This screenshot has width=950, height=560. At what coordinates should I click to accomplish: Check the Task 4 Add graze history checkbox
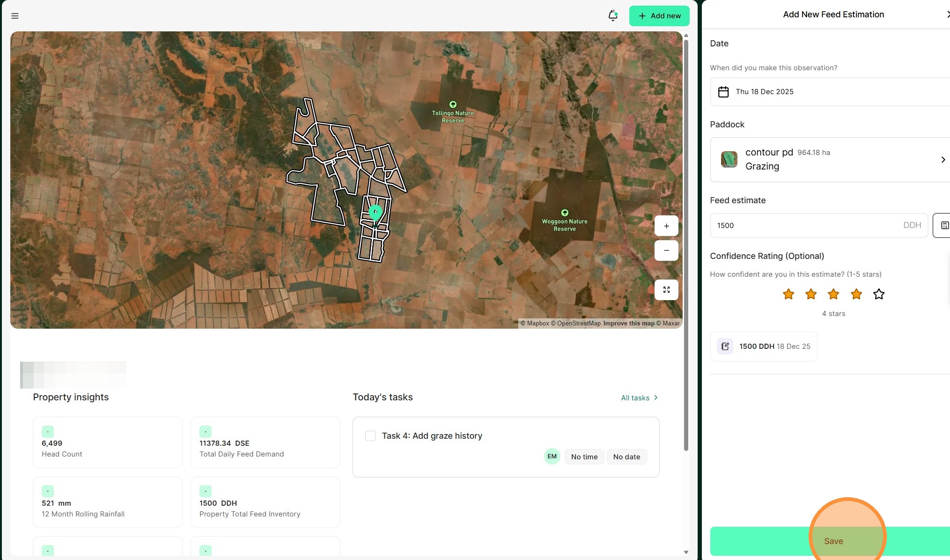pos(370,436)
